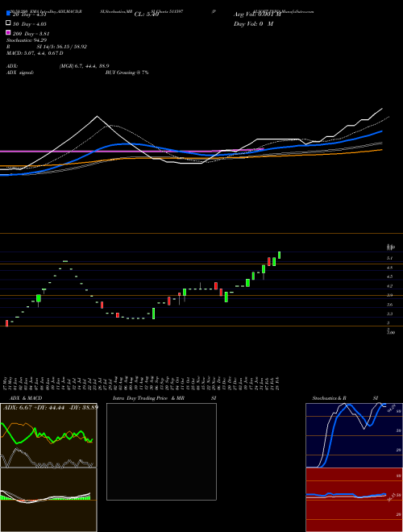Click the 'Intra Day Trading Price & MR' title
The image size is (403, 532).
pos(148,398)
